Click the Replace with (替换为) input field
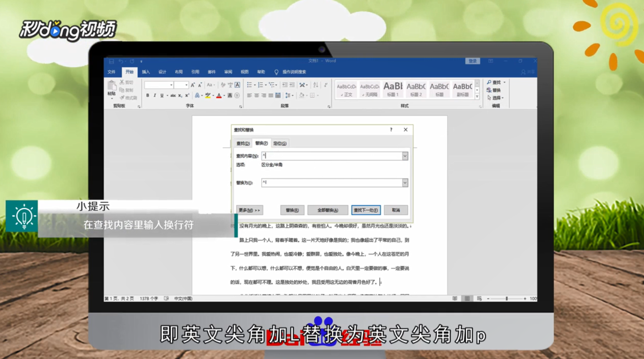Image resolution: width=644 pixels, height=359 pixels. (332, 183)
